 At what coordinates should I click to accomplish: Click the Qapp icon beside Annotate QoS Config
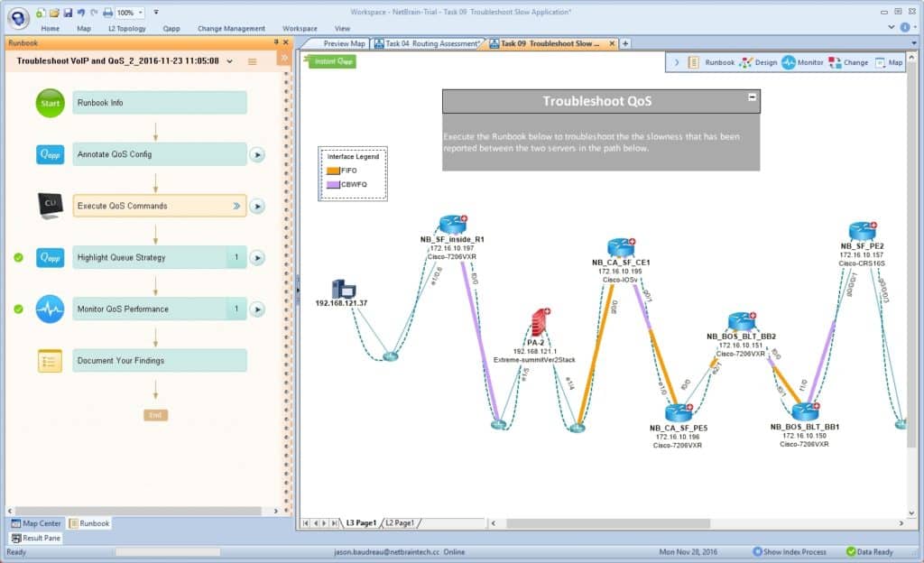[x=50, y=154]
